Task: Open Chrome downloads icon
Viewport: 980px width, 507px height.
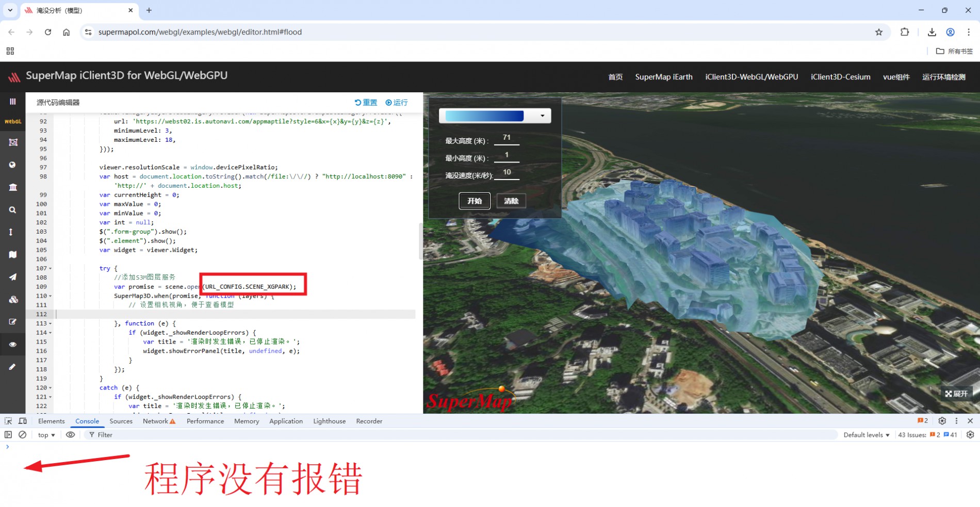Action: [932, 32]
